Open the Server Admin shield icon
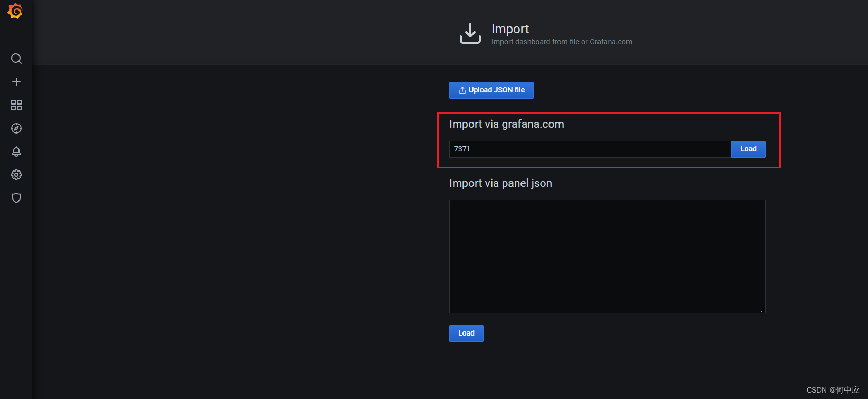Image resolution: width=868 pixels, height=399 pixels. (16, 198)
